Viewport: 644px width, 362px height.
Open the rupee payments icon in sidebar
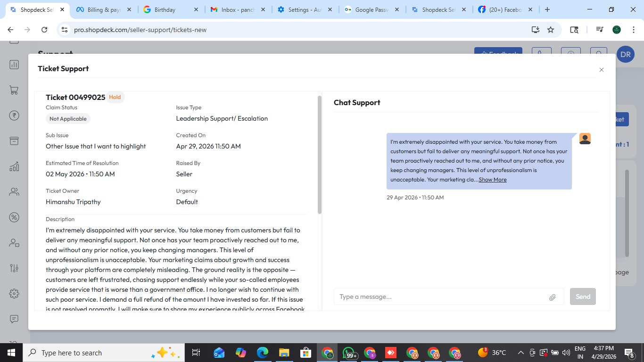click(14, 115)
